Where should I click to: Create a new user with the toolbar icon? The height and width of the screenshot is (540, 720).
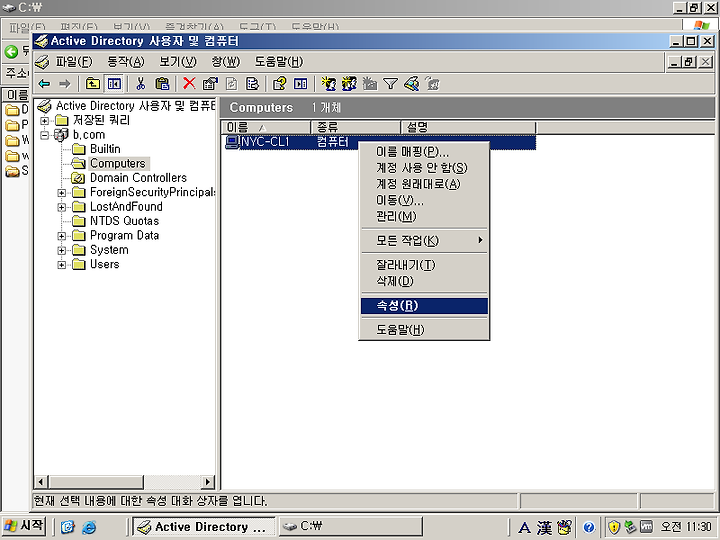click(328, 84)
